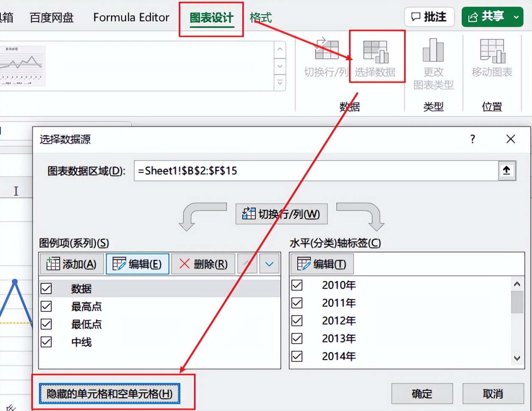Viewport: 532px width, 411px height.
Task: Click the help question mark in dialog
Action: (x=473, y=139)
